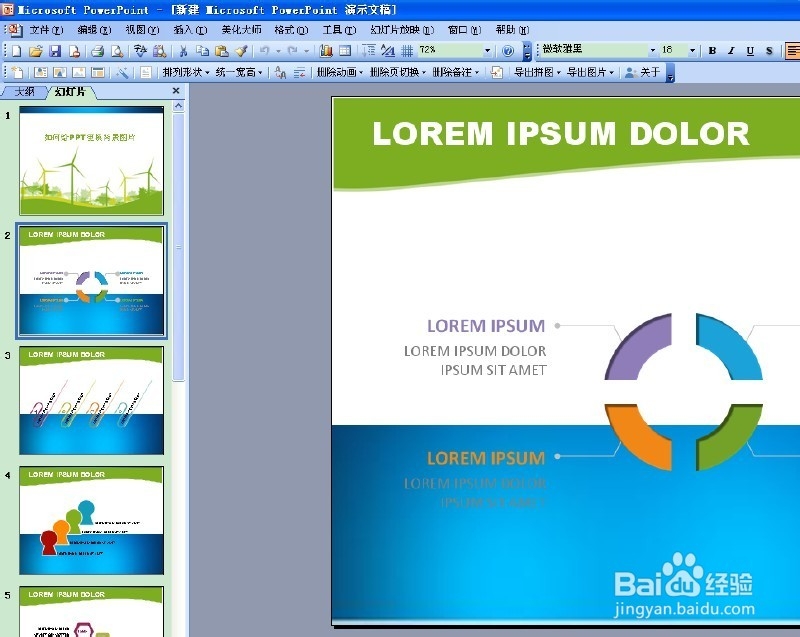Click the new slide icon in add-in toolbar
This screenshot has height=637, width=800.
coord(17,72)
